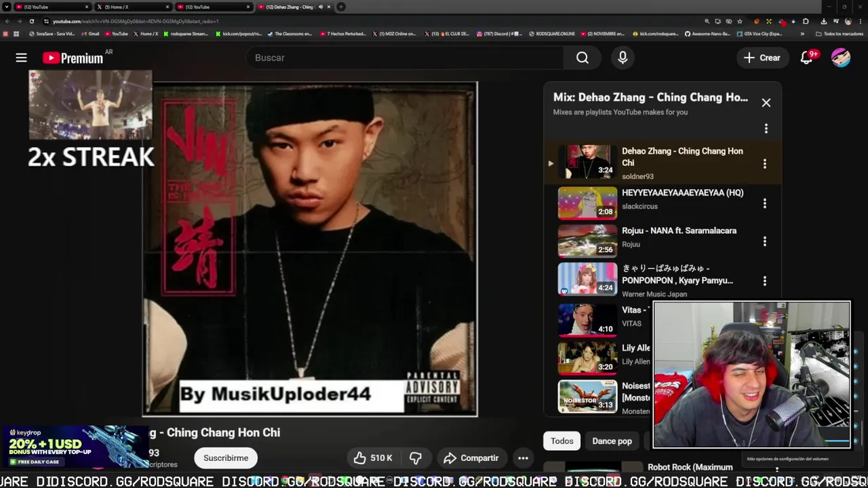Screen dimensions: 868x488
Task: Open the browser three-dot menu
Action: [x=860, y=22]
